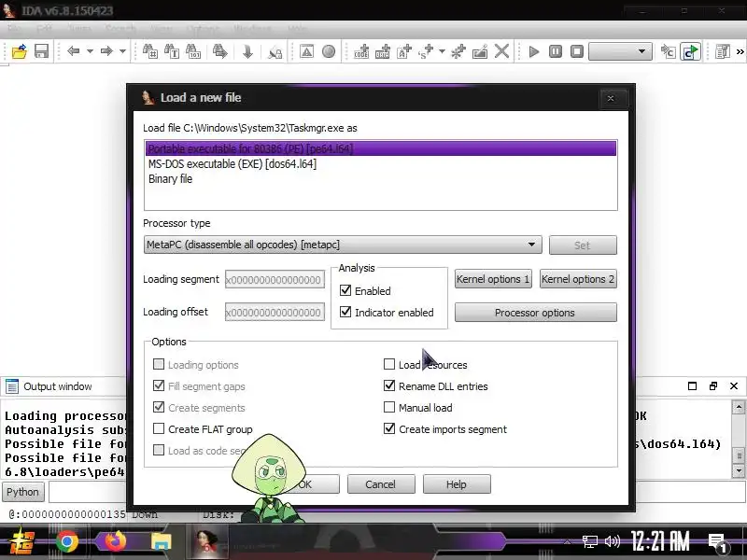Screen dimensions: 747x560
Task: Click the Loading segment input field
Action: click(x=275, y=279)
